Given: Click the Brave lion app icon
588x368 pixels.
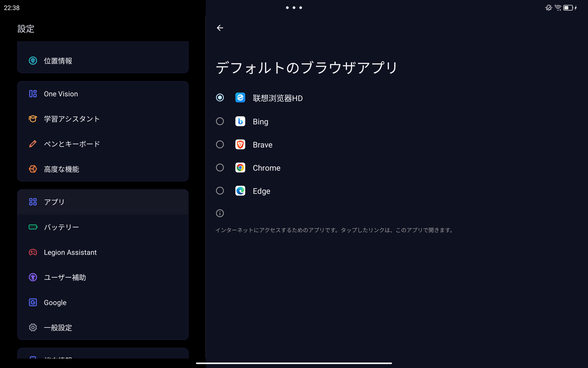Looking at the screenshot, I should click(240, 145).
